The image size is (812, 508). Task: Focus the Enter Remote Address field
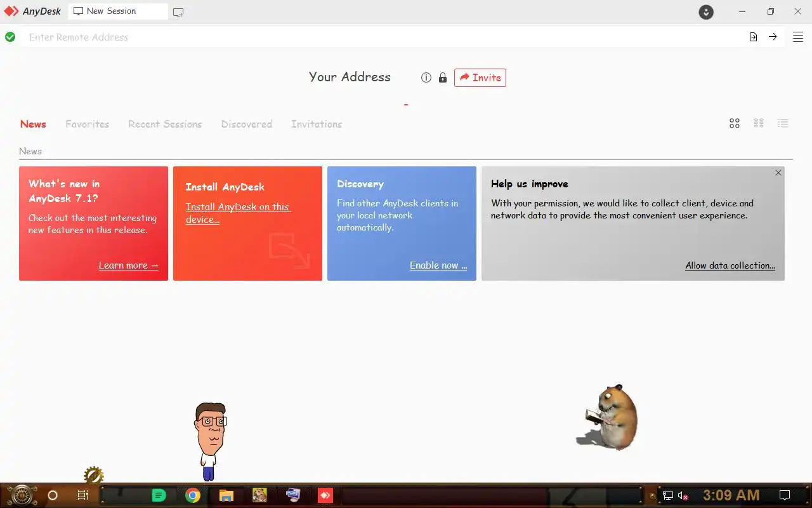click(384, 37)
